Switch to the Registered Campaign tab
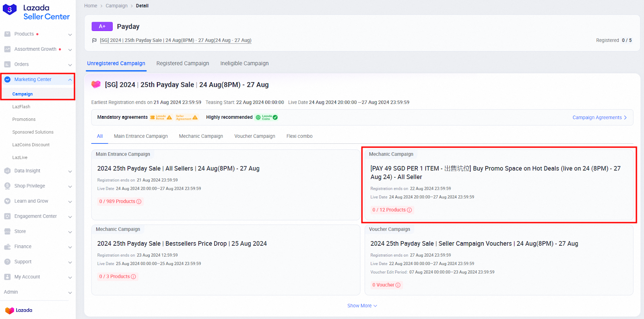The image size is (644, 319). click(183, 63)
